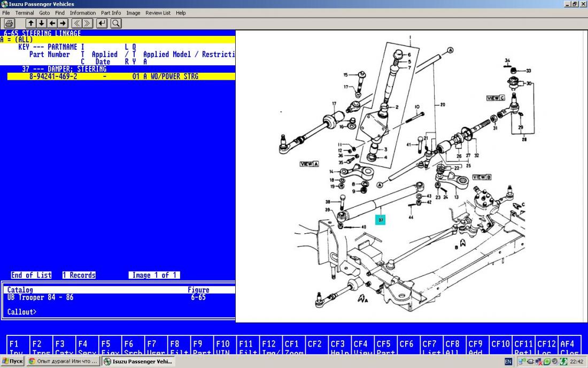This screenshot has height=368, width=588.
Task: Click the CF2 function key button
Action: (316, 345)
